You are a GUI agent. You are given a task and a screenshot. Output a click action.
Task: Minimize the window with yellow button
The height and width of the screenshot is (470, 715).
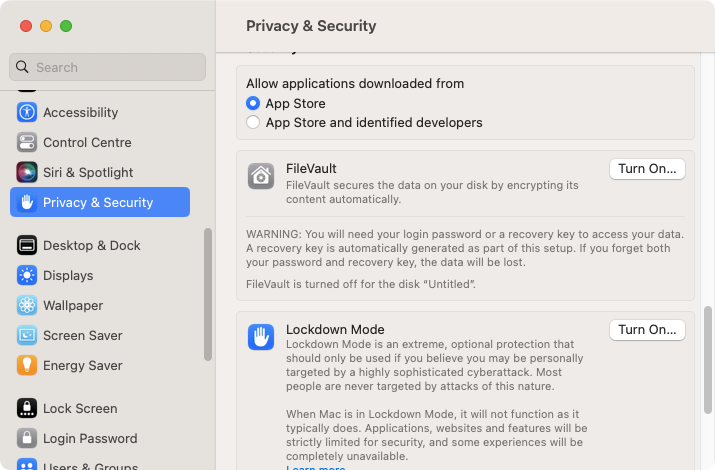click(46, 26)
